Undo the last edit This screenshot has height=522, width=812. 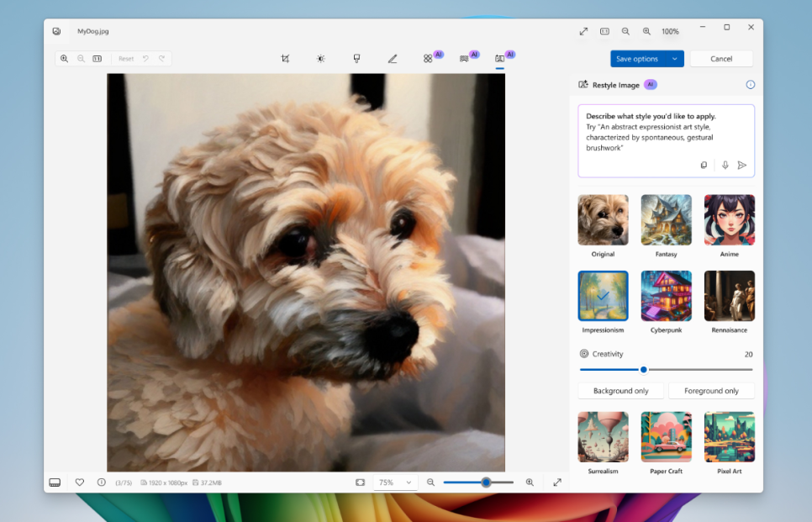pyautogui.click(x=145, y=59)
